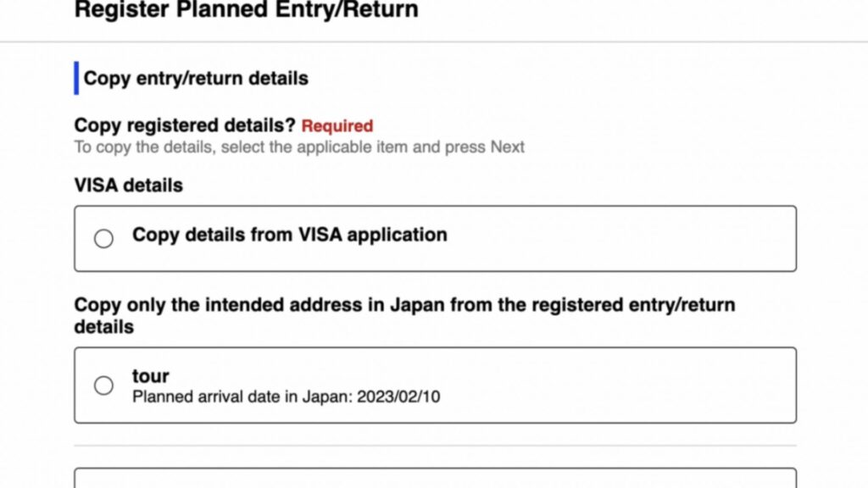Click the Register Planned Entry/Return heading
The width and height of the screenshot is (868, 488).
click(x=246, y=11)
